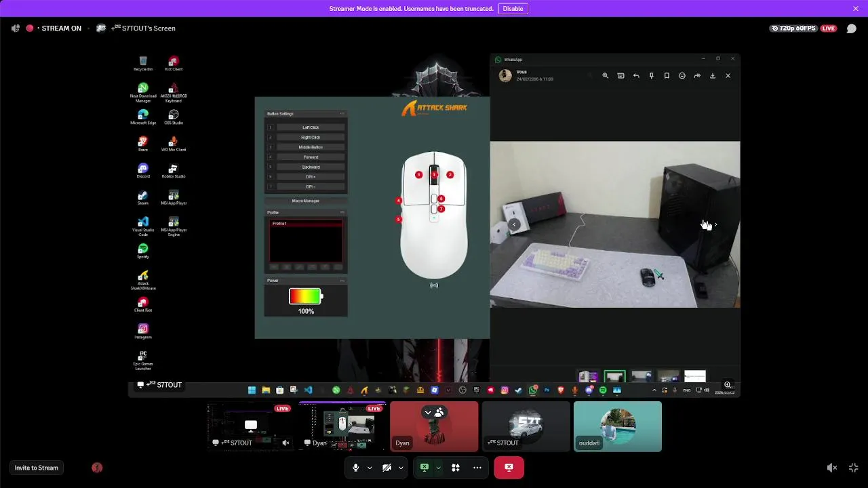868x488 pixels.
Task: Select mouse marker 2 on right button
Action: 450,175
